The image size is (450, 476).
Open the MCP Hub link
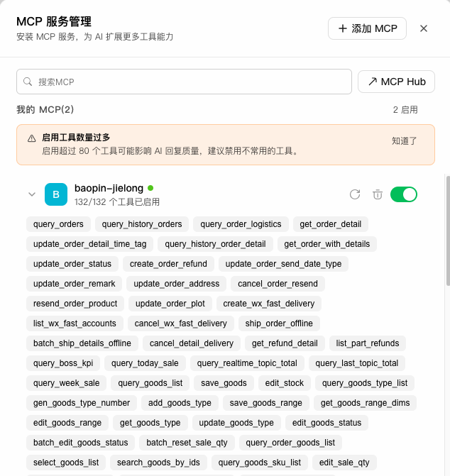396,82
